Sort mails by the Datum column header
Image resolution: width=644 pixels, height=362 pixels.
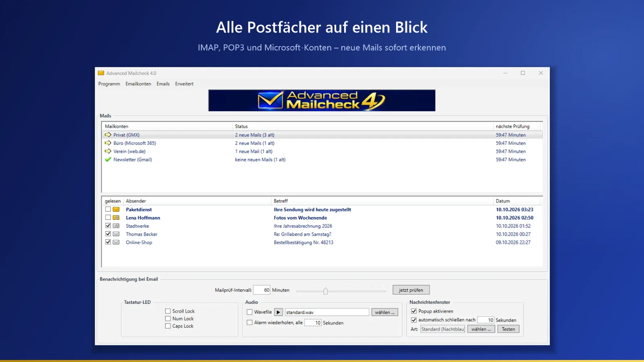517,201
